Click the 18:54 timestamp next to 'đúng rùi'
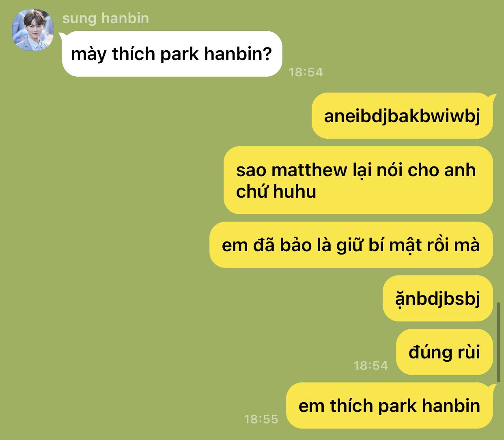504x440 pixels. click(370, 365)
